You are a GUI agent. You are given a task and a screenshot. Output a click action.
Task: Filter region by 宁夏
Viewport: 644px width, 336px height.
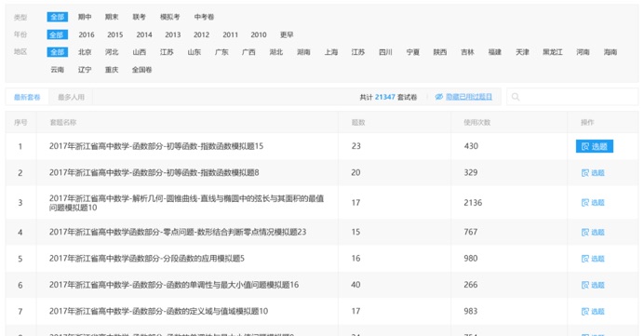[413, 52]
